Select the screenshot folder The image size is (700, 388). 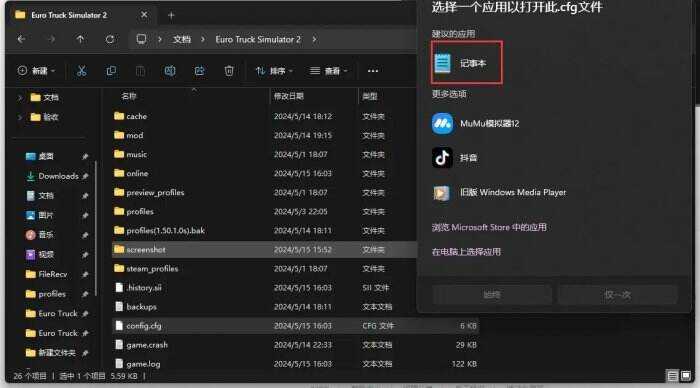264,250
